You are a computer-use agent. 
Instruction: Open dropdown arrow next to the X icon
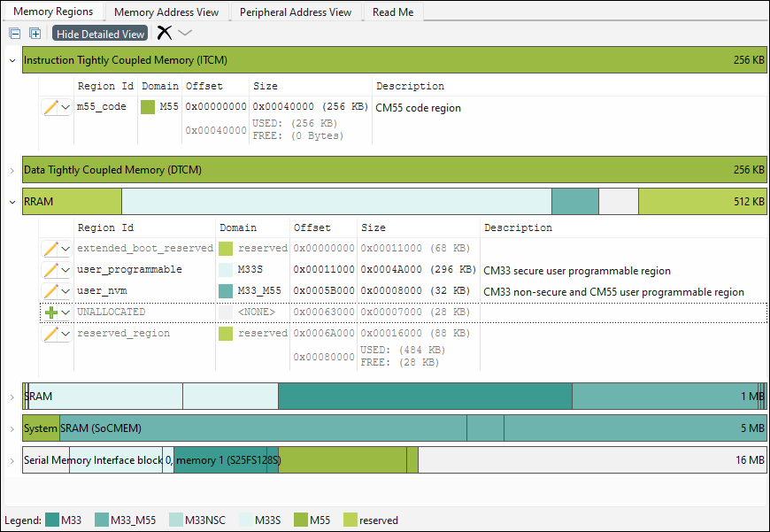point(185,33)
